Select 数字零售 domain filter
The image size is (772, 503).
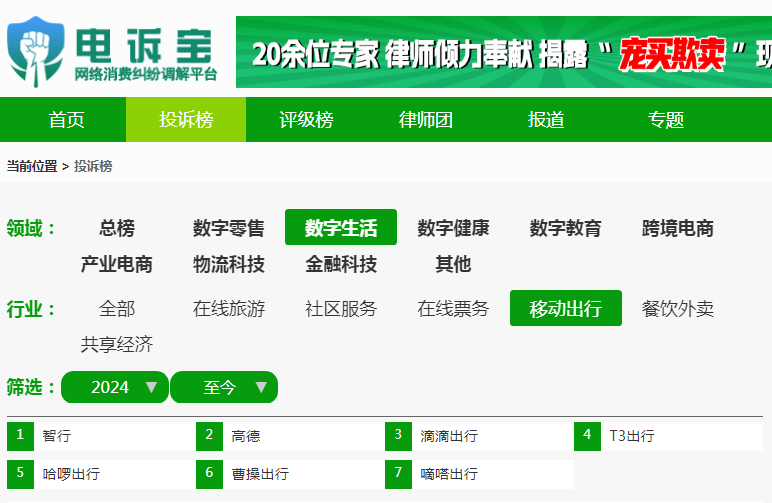(229, 228)
